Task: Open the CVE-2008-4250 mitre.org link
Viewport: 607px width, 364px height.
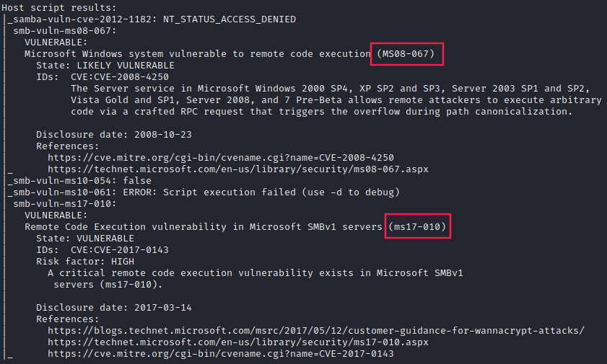Action: coord(220,158)
